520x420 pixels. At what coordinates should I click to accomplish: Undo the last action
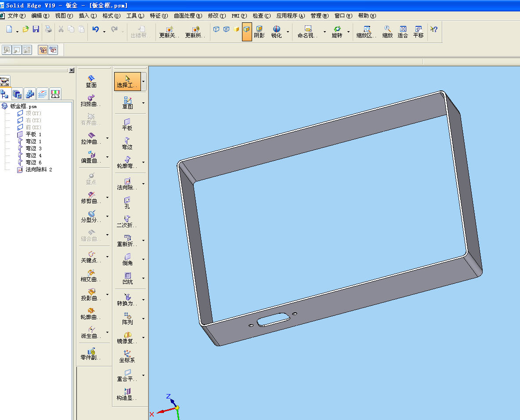(95, 29)
